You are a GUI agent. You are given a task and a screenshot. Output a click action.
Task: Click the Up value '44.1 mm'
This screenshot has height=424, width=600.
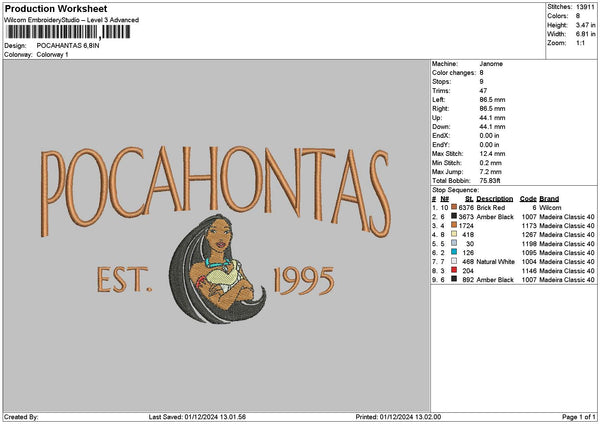point(492,117)
